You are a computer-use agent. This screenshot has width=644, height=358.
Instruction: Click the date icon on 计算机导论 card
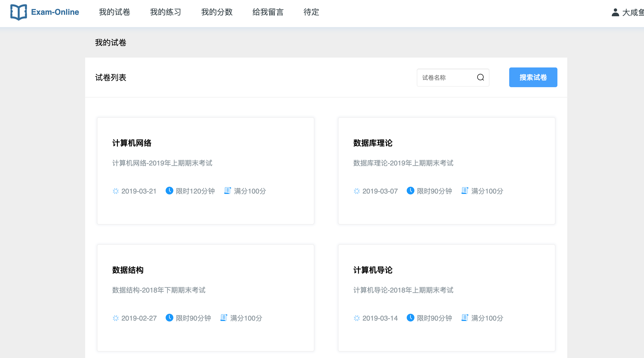point(356,318)
